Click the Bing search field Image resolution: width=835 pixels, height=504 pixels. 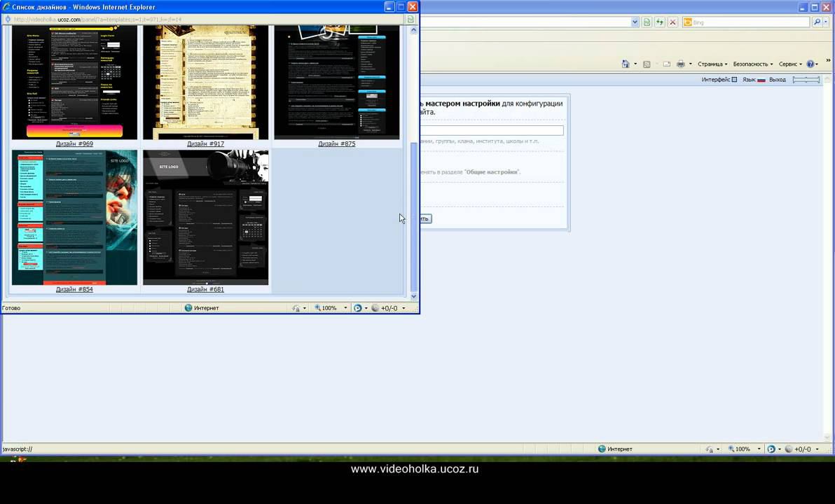745,22
